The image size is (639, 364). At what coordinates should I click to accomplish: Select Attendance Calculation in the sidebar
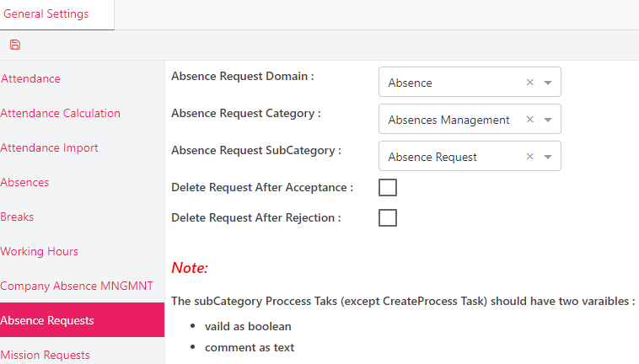61,113
